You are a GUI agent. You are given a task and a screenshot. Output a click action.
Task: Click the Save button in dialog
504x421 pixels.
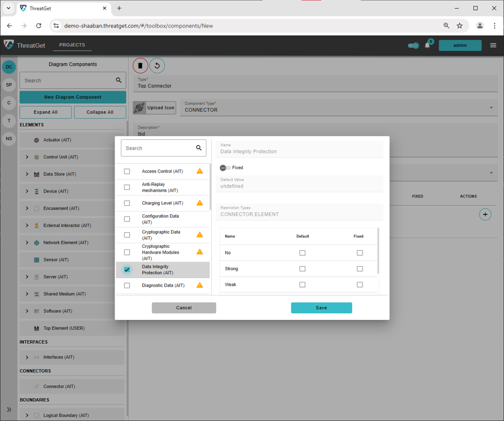pyautogui.click(x=321, y=307)
